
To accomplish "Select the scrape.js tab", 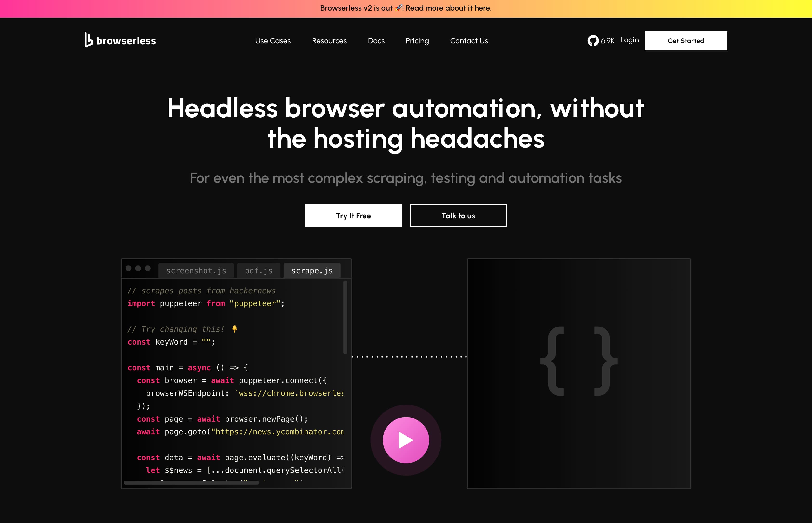I will (x=312, y=271).
